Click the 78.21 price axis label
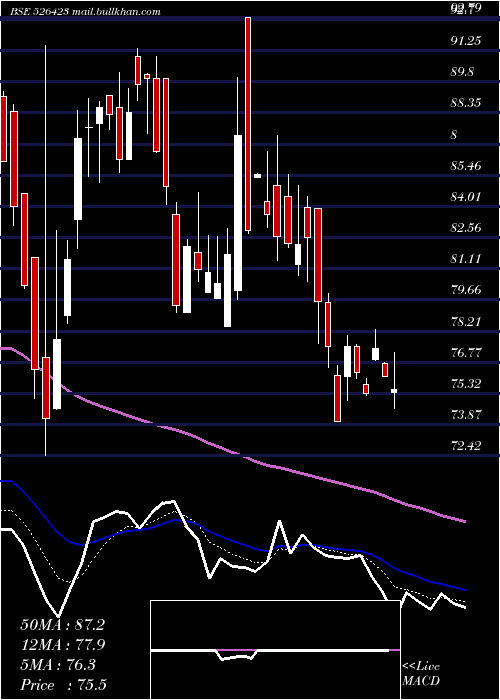This screenshot has height=700, width=500. (x=467, y=321)
